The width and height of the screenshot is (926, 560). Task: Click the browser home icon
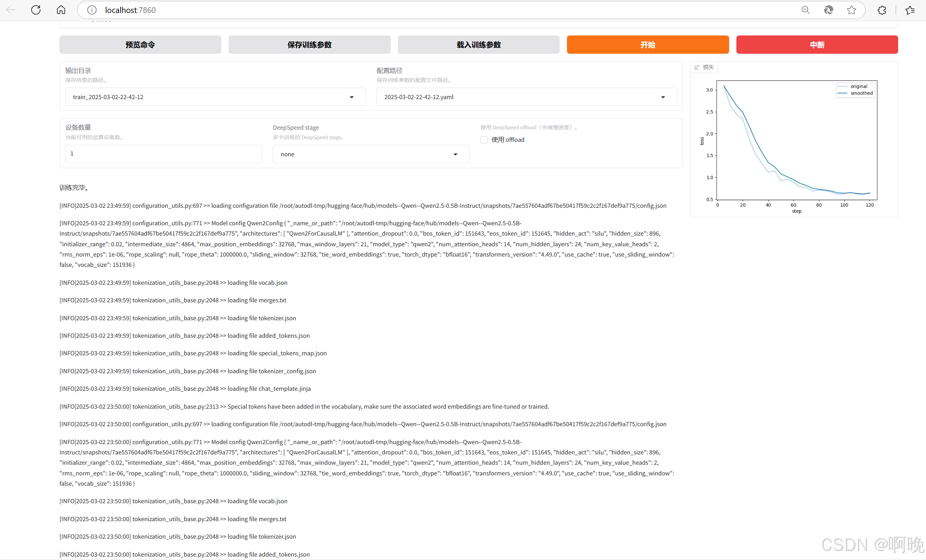[x=61, y=10]
